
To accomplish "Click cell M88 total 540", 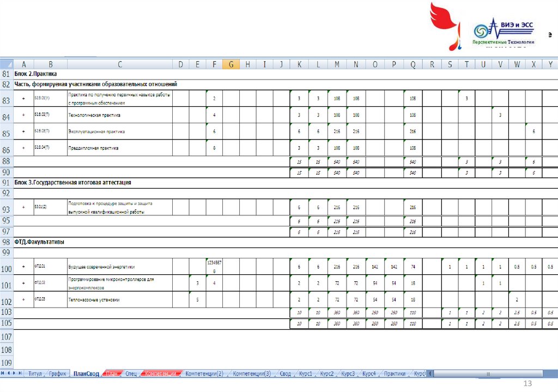I will 337,162.
